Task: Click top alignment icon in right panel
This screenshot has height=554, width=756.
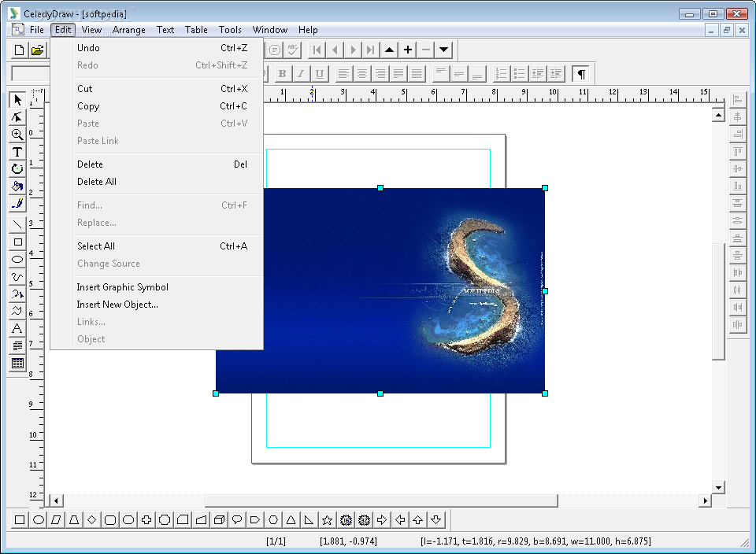Action: 737,152
